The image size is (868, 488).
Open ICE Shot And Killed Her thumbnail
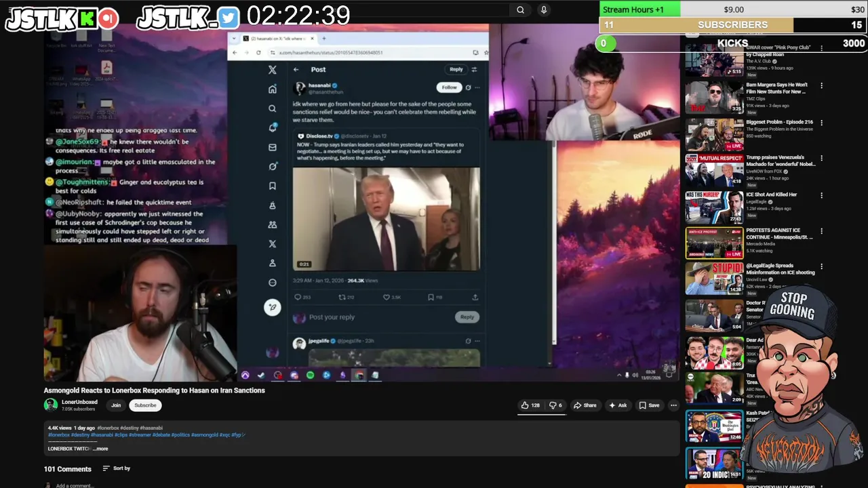(714, 207)
